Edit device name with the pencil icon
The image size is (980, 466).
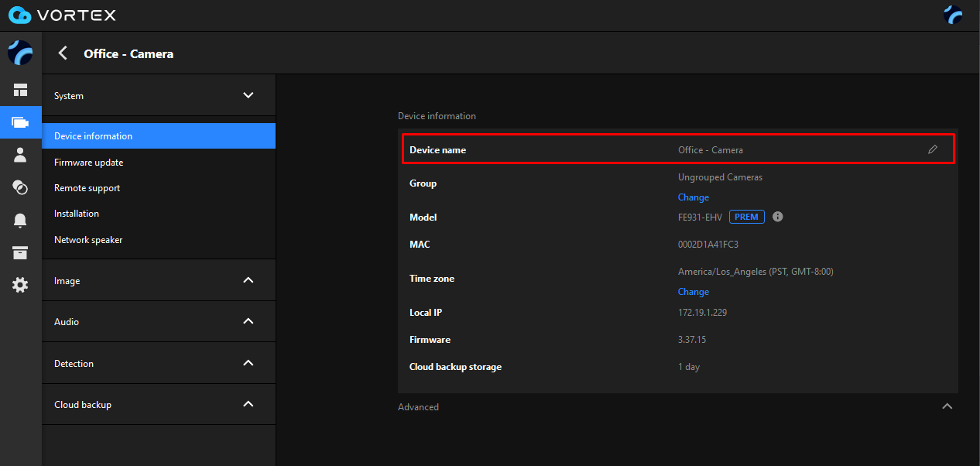933,149
